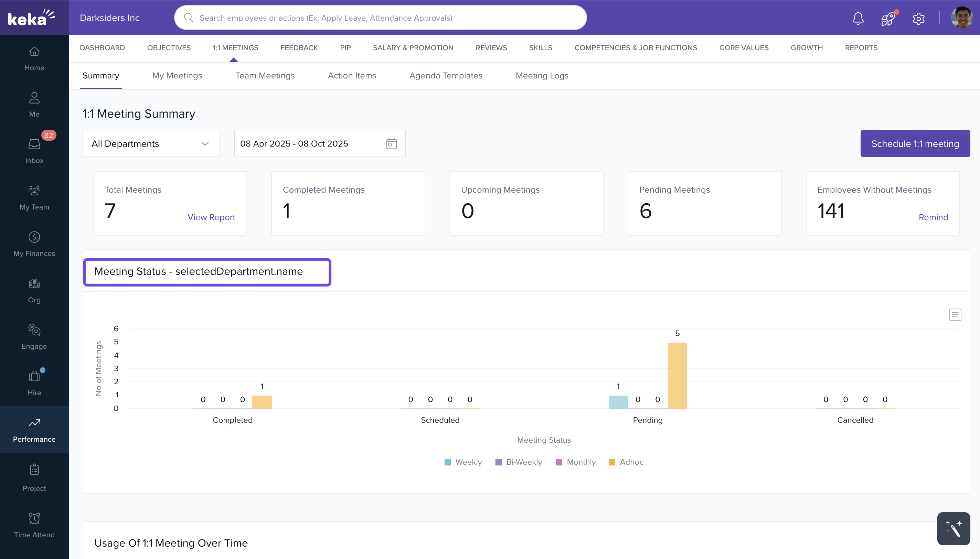Open the REPORTS menu tab
This screenshot has height=559, width=980.
[861, 47]
